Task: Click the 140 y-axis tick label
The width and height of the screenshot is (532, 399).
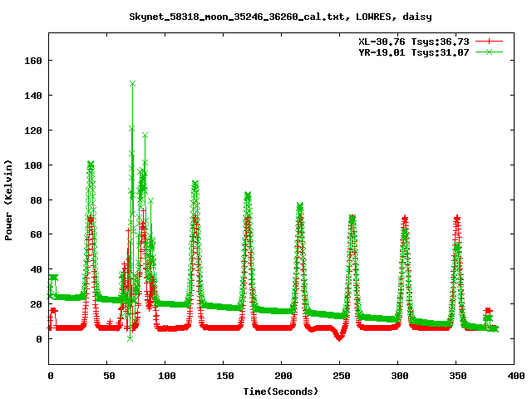Action: click(x=33, y=96)
